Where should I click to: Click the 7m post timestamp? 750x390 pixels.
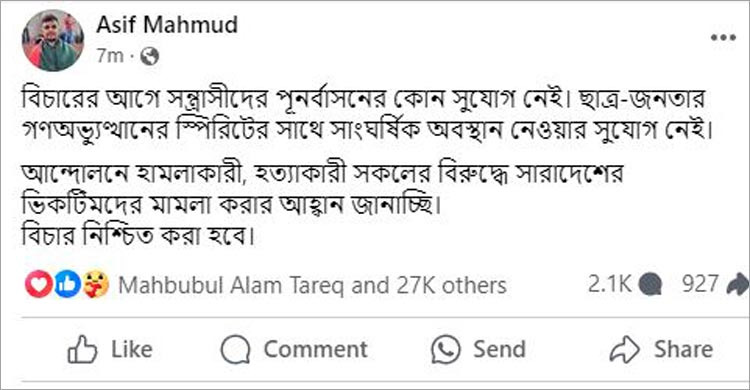[x=110, y=56]
